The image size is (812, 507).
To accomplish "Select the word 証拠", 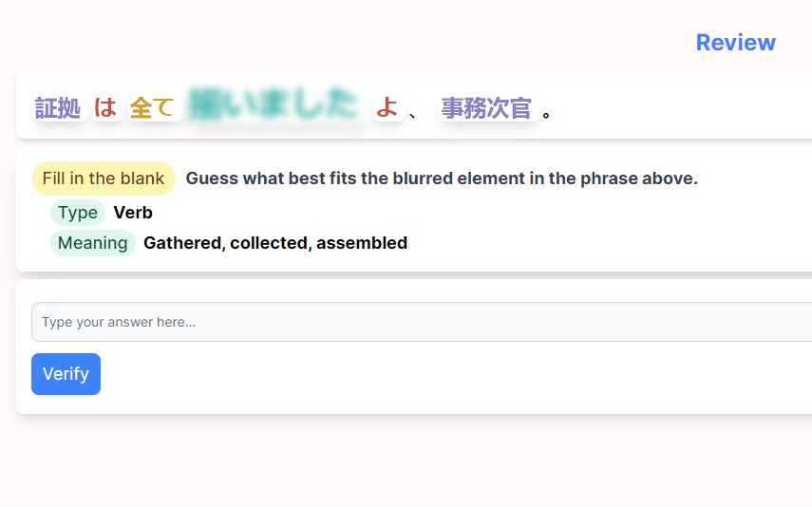I will tap(58, 108).
